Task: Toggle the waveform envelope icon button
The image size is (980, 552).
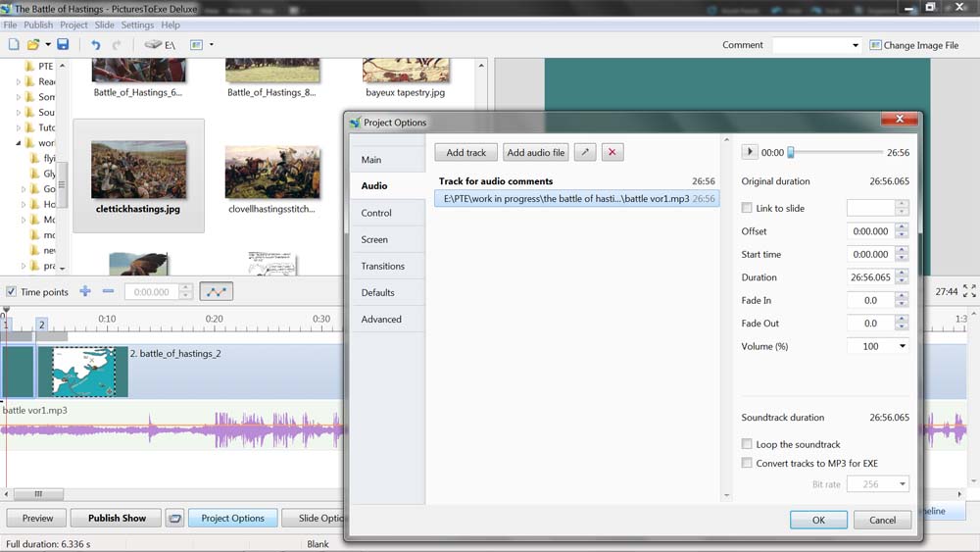Action: tap(217, 292)
